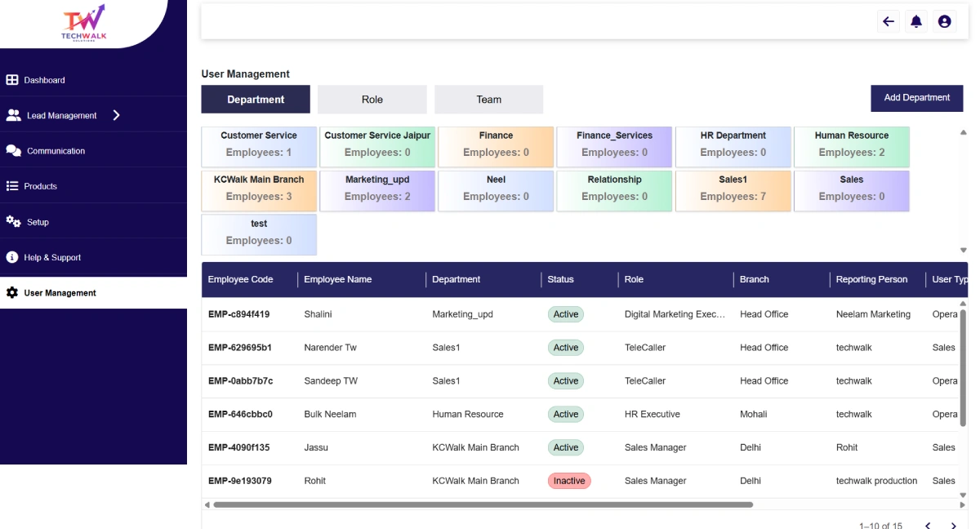Image resolution: width=980 pixels, height=529 pixels.
Task: Open User Management in the sidebar
Action: click(x=60, y=293)
